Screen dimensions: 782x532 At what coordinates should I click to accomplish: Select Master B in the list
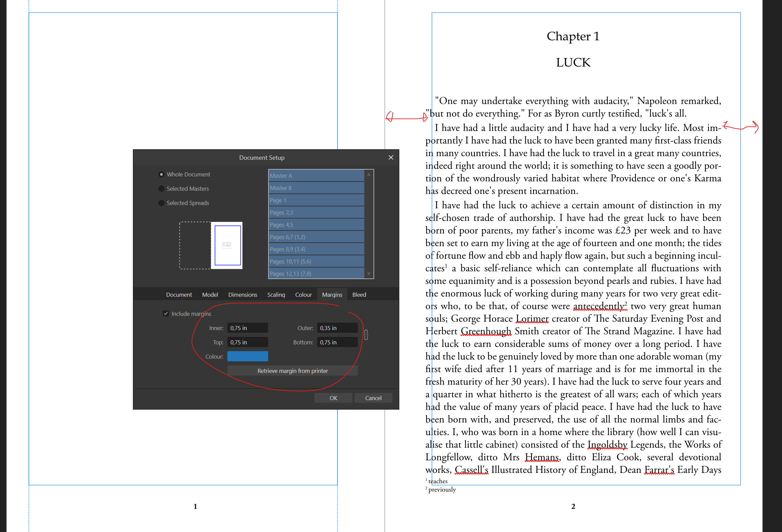316,188
